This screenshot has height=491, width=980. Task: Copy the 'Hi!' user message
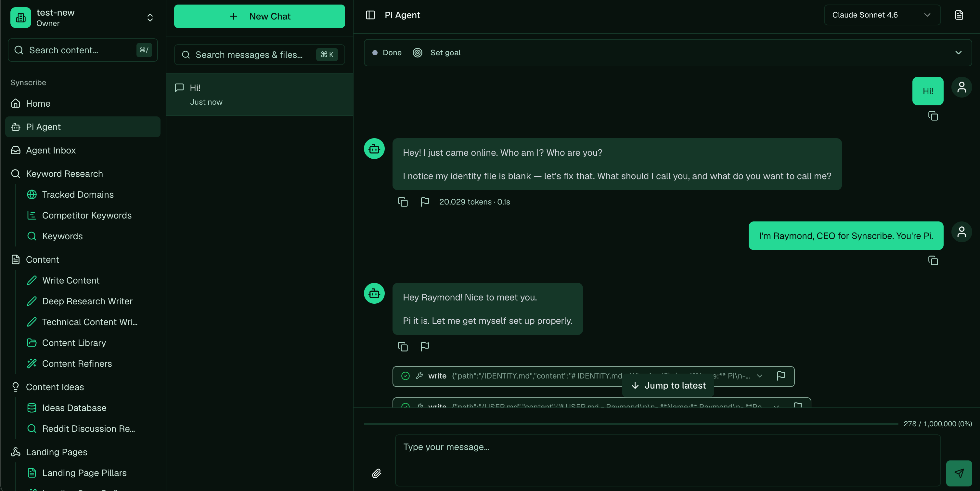(933, 116)
